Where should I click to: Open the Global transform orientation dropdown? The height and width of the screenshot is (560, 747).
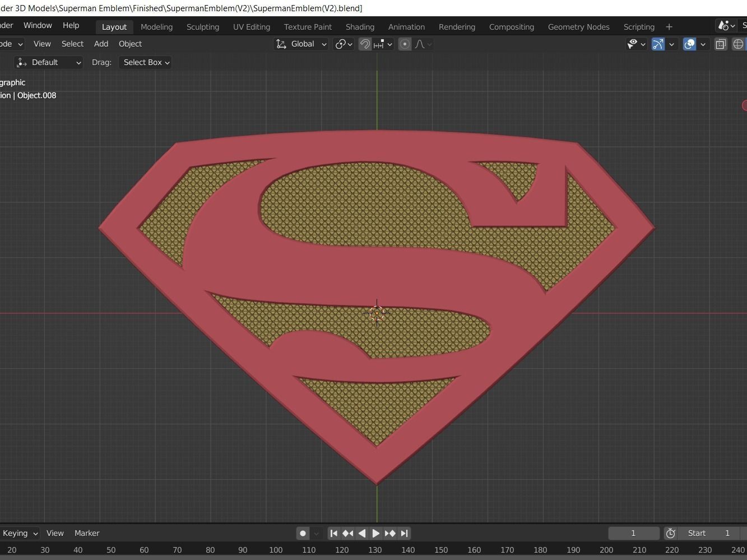tap(301, 44)
